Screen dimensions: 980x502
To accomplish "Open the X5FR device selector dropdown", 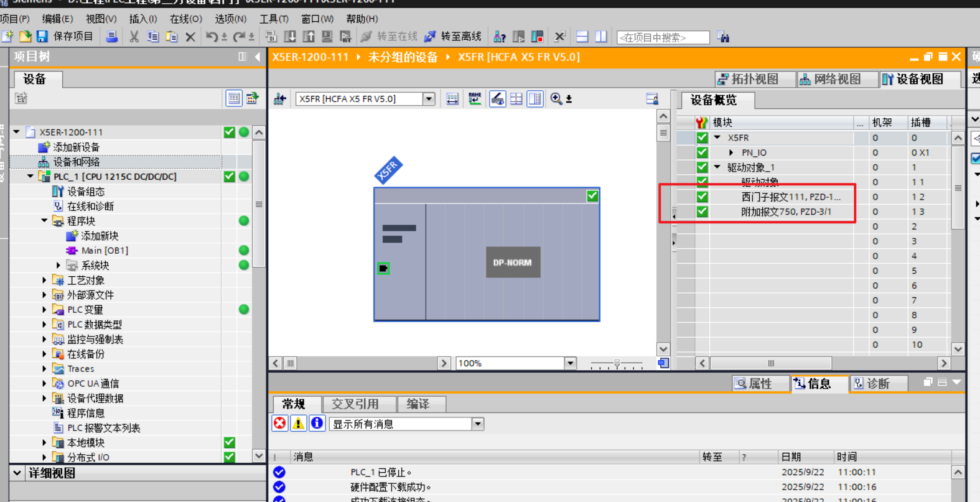I will pyautogui.click(x=429, y=99).
